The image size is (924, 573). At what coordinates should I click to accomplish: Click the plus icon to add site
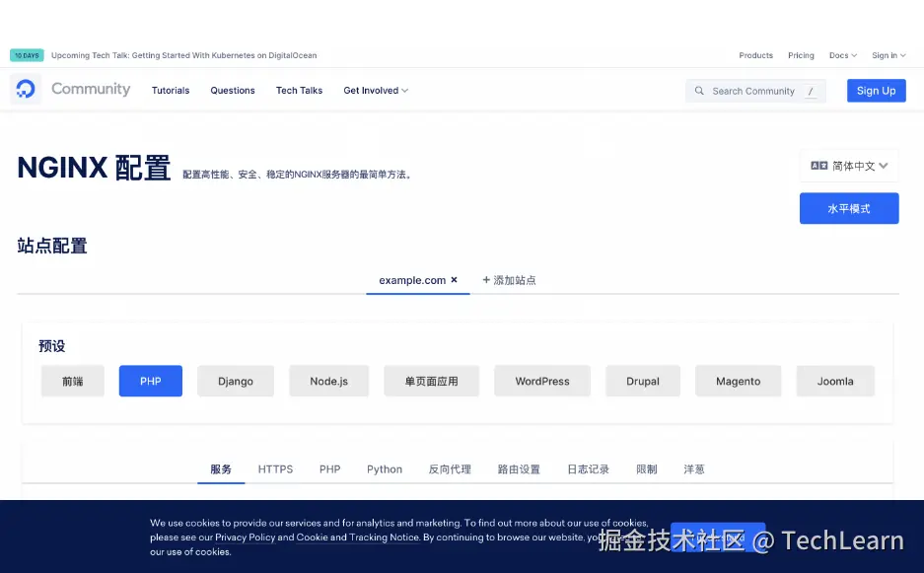pyautogui.click(x=486, y=280)
